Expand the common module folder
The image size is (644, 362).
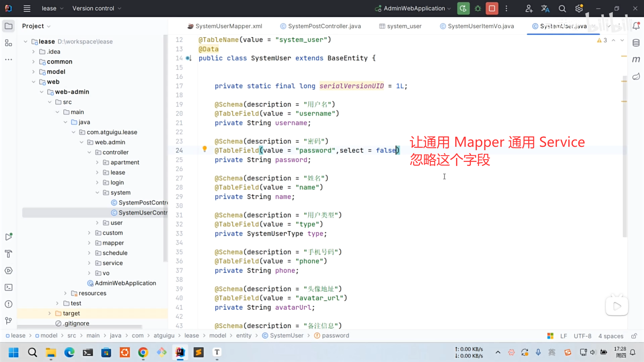pyautogui.click(x=33, y=62)
